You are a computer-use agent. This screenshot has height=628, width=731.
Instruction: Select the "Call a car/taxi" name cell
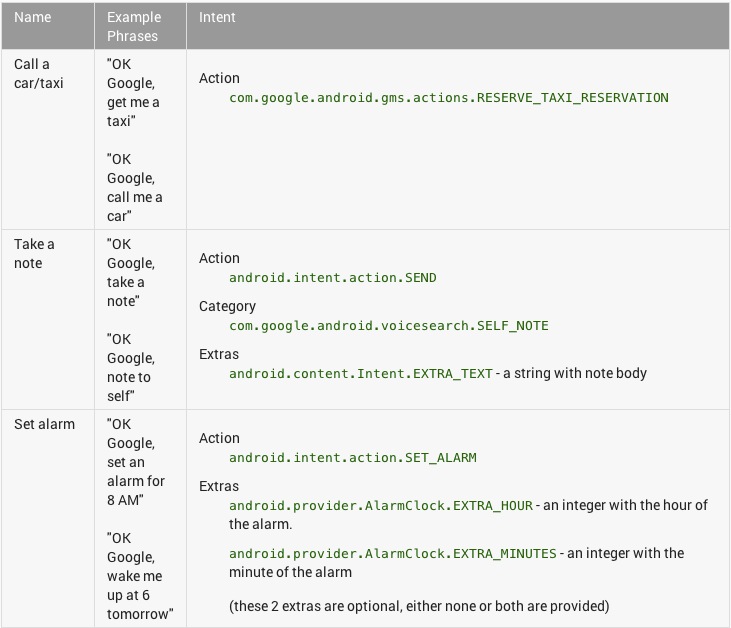[39, 73]
